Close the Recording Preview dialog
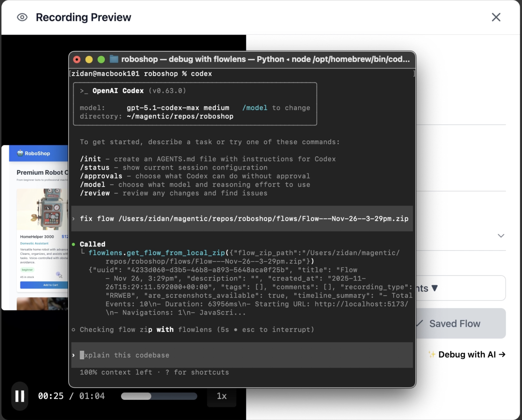The image size is (522, 420). 496,17
